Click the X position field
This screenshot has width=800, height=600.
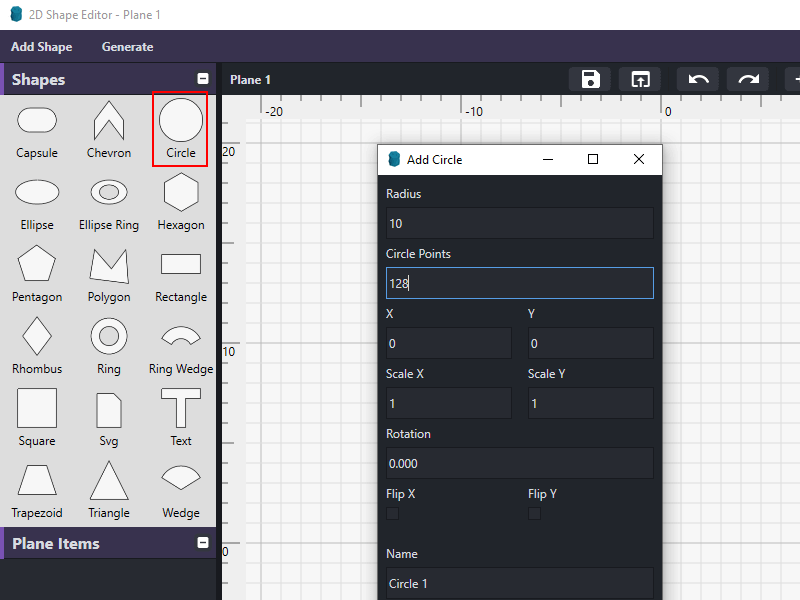click(x=448, y=343)
